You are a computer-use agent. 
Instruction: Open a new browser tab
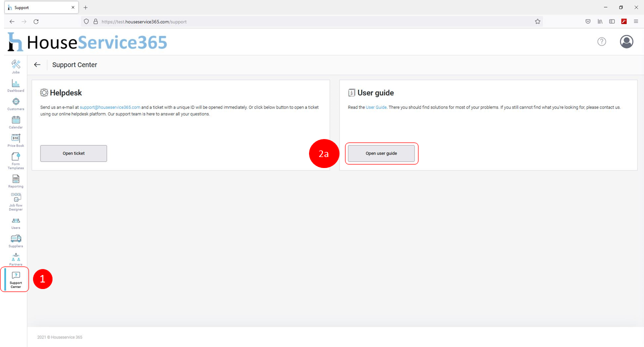tap(85, 7)
